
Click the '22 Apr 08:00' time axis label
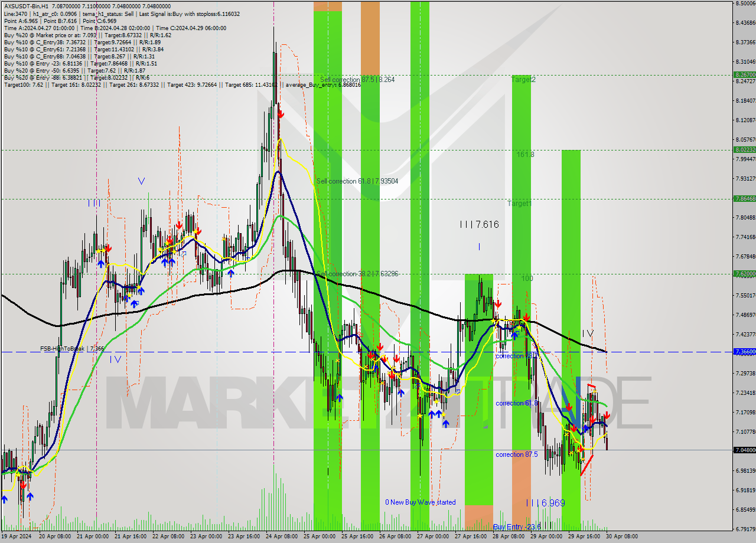click(x=168, y=537)
